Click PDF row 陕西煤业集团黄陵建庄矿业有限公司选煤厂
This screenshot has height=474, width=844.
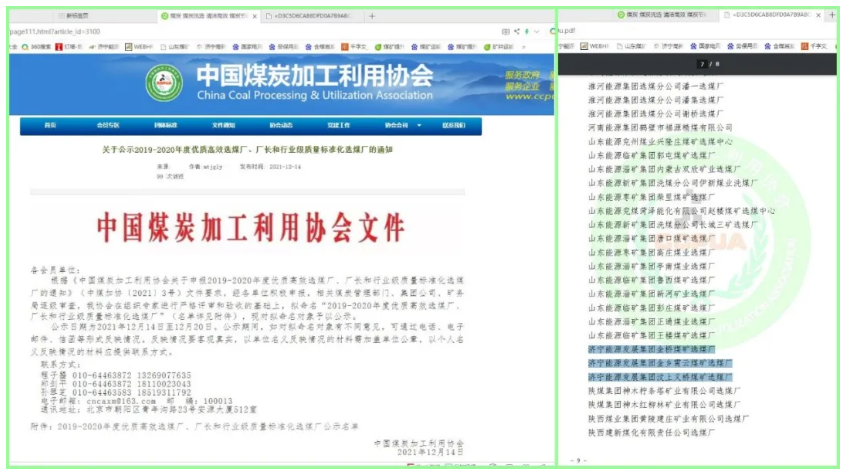click(x=669, y=419)
